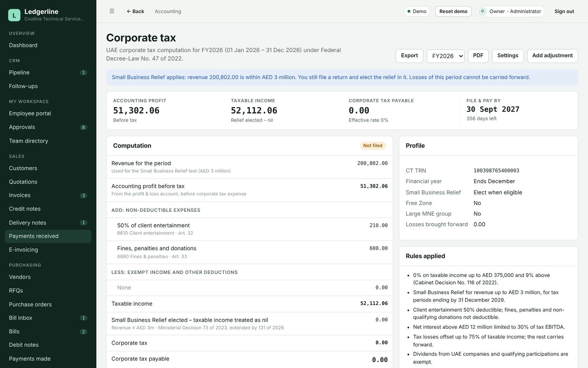This screenshot has width=588, height=368.
Task: Click the Not filed status badge
Action: 373,146
